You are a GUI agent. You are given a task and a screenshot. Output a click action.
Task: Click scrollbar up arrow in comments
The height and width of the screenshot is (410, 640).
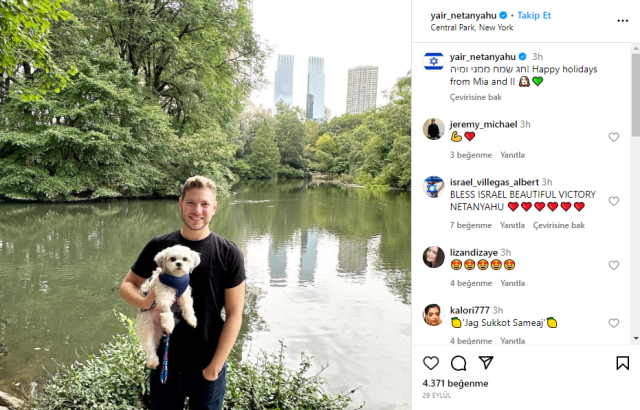pyautogui.click(x=636, y=48)
